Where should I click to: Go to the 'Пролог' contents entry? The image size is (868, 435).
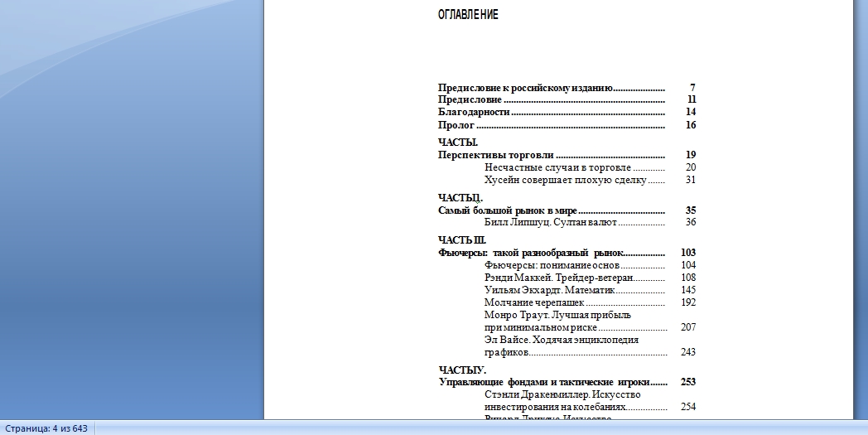pyautogui.click(x=456, y=125)
